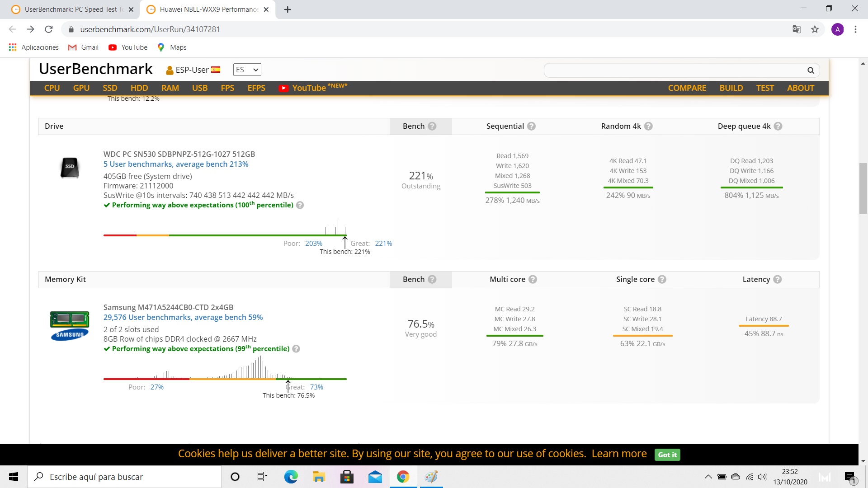Open the translate icon in the address bar

pyautogui.click(x=797, y=29)
